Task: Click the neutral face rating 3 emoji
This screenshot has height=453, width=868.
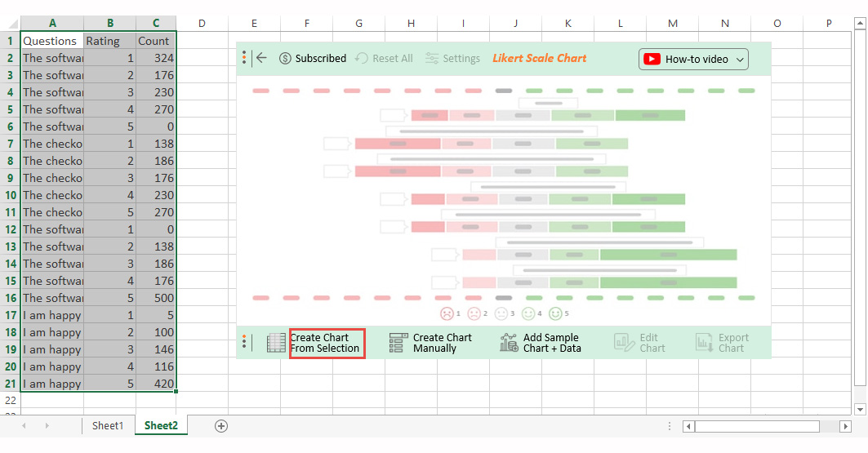Action: (501, 313)
